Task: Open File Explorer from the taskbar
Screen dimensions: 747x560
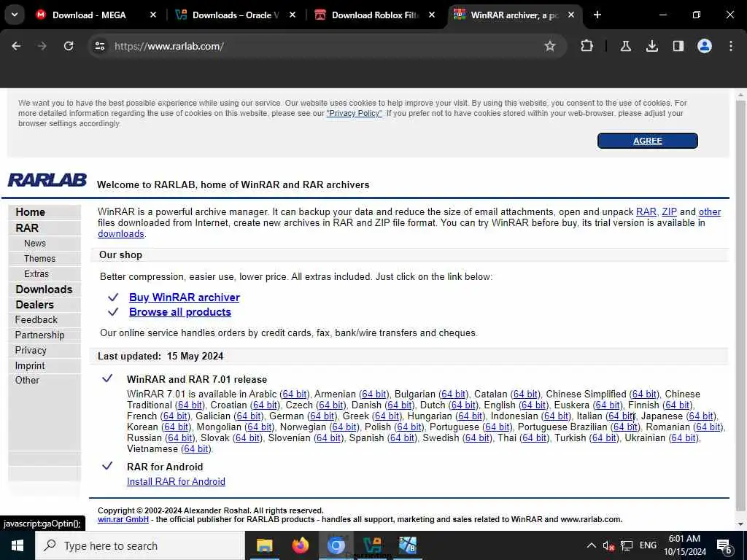Action: pyautogui.click(x=264, y=545)
